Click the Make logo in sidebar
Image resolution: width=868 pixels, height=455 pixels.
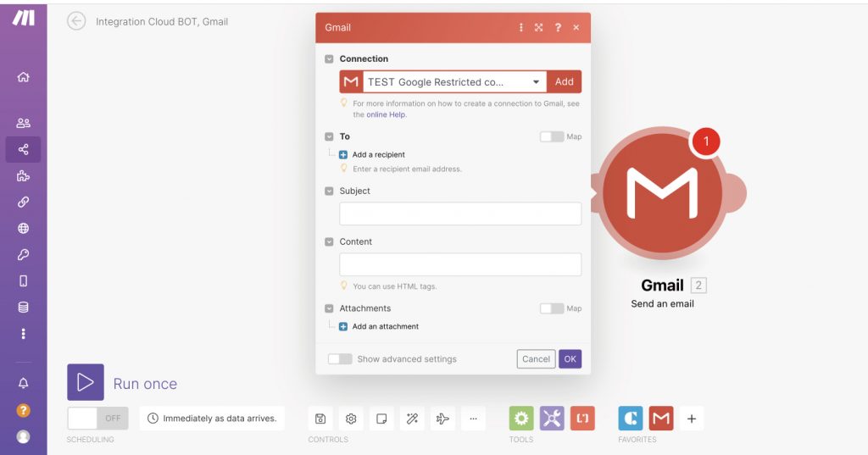(x=23, y=18)
